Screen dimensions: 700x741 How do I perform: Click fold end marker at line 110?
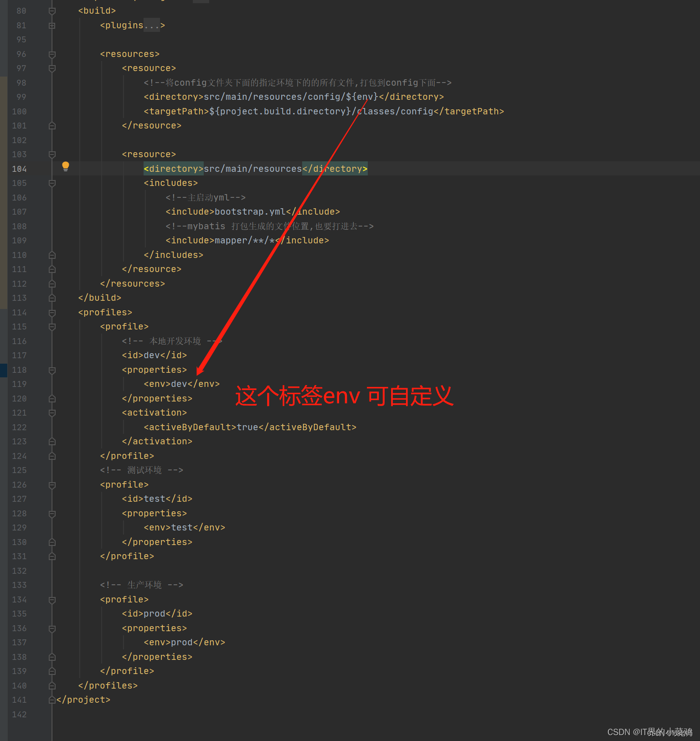pyautogui.click(x=52, y=255)
